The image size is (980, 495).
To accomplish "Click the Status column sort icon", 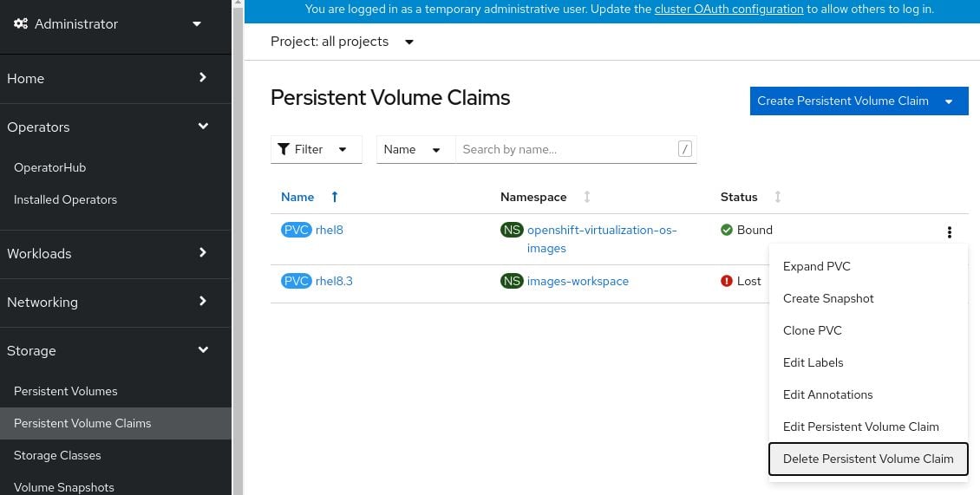I will tap(777, 197).
